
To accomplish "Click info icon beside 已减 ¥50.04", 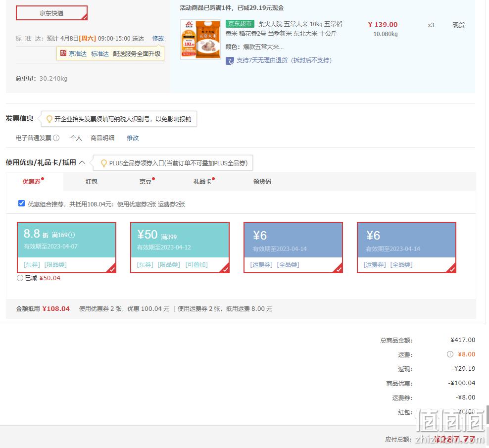I will click(x=20, y=278).
